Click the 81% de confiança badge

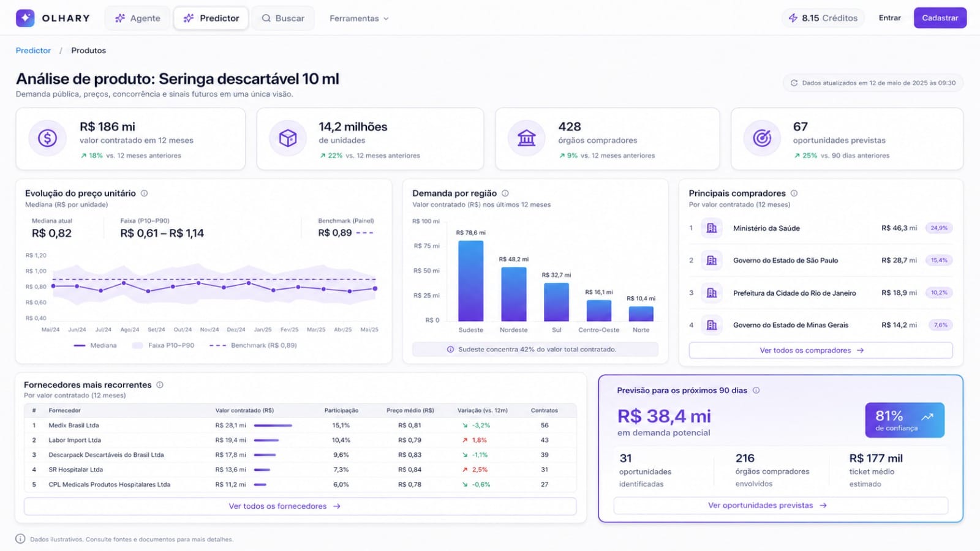[905, 420]
